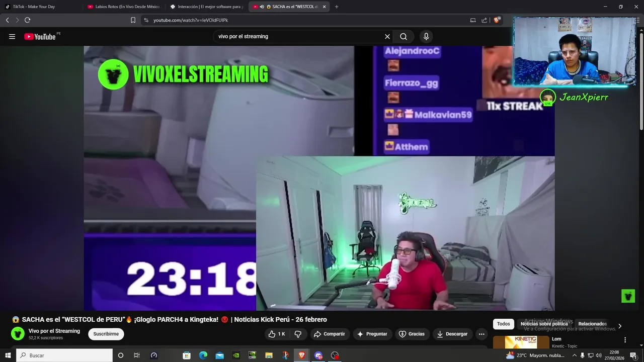Click the share page icon in address bar

pyautogui.click(x=484, y=20)
